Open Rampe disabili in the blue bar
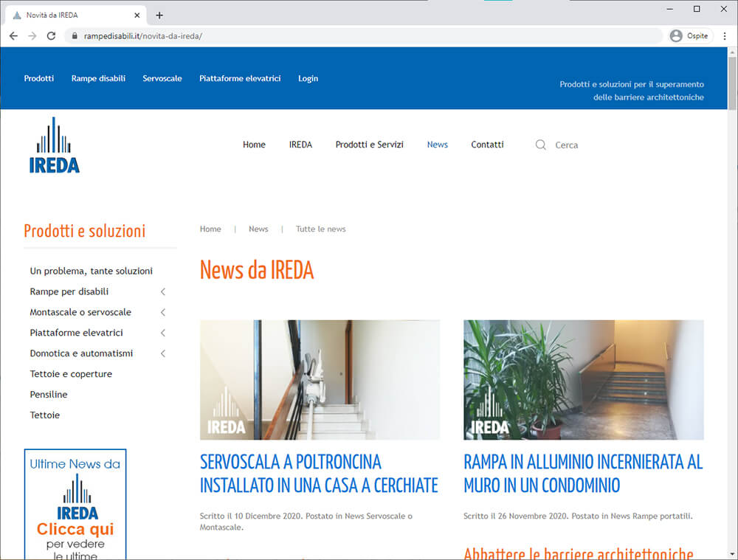Screen dimensions: 738x560 [x=98, y=79]
